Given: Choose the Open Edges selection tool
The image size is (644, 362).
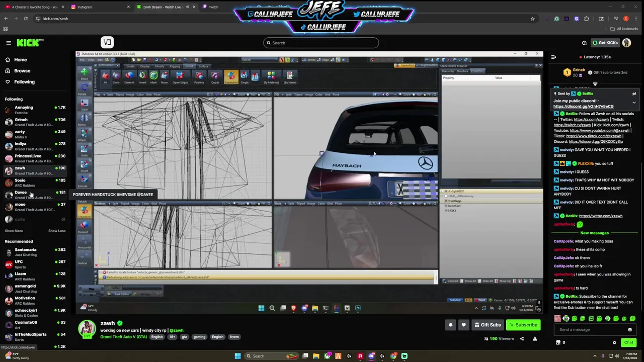Looking at the screenshot, I should [180, 76].
